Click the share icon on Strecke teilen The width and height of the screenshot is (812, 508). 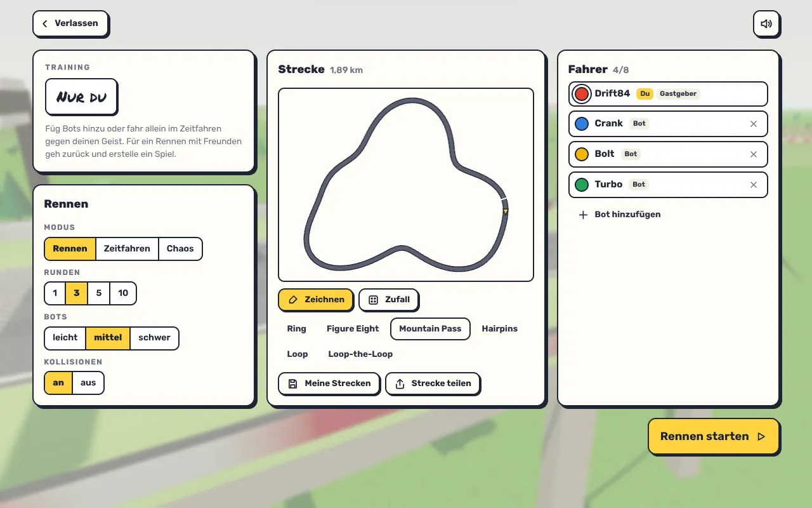click(400, 384)
